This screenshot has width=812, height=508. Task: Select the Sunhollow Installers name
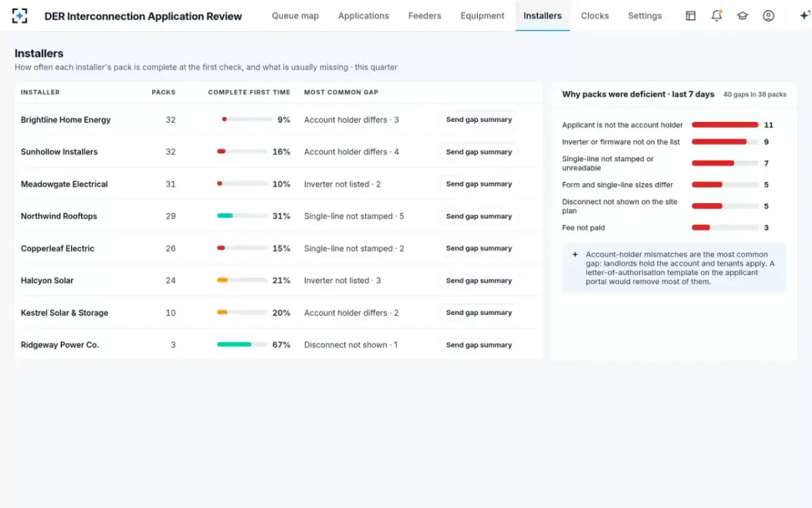coord(59,152)
